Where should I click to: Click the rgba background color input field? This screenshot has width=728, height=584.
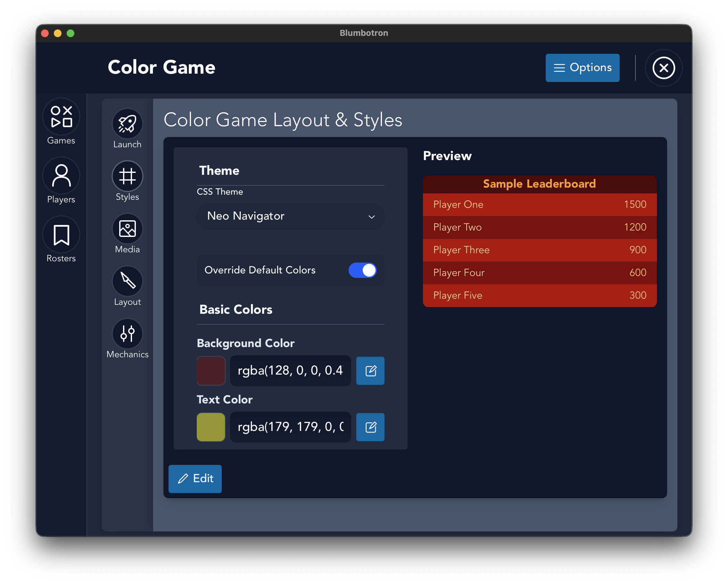(290, 371)
